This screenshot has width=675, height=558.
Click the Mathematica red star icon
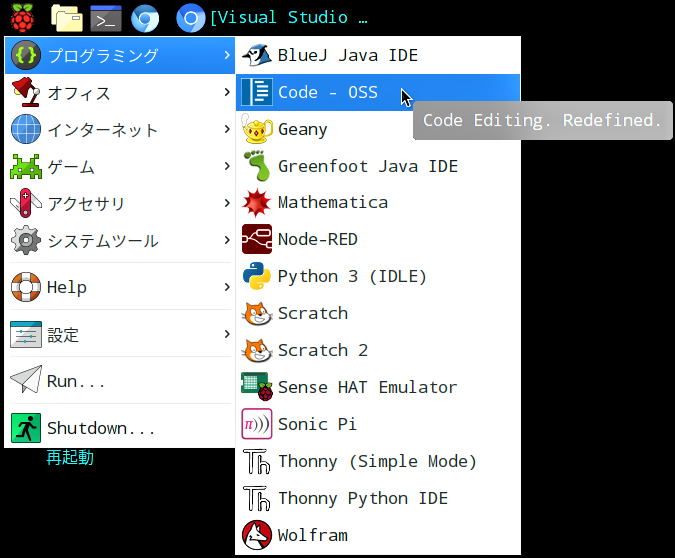[257, 203]
